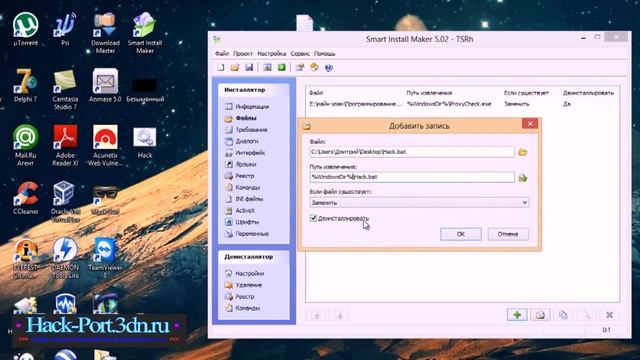The width and height of the screenshot is (640, 360).
Task: Click the green plus Add entry button
Action: 517,315
